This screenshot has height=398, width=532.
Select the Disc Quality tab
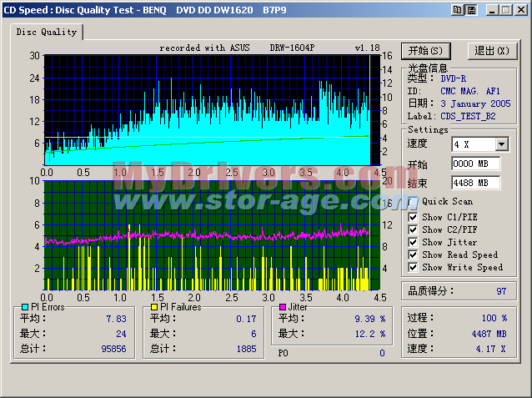pos(47,32)
